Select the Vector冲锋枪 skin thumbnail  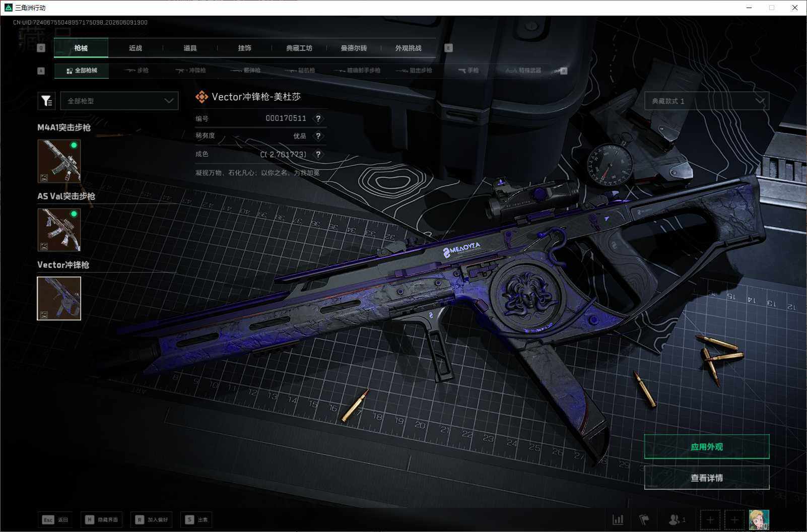(59, 298)
